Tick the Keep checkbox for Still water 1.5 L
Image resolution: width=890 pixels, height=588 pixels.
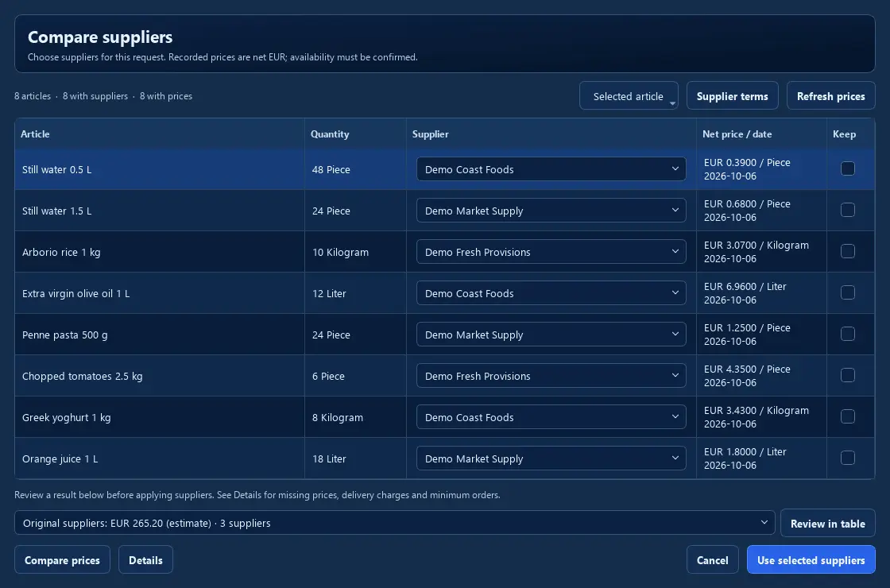[x=847, y=210]
